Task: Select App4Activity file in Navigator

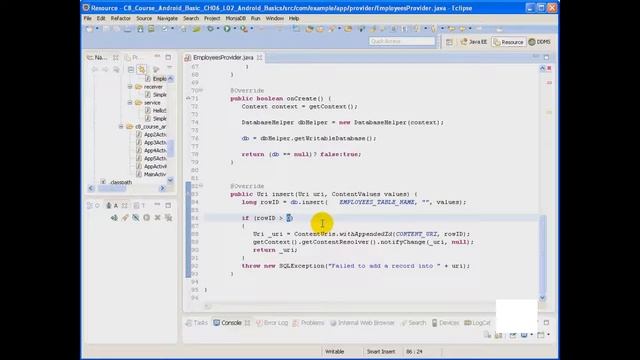Action: [x=155, y=150]
